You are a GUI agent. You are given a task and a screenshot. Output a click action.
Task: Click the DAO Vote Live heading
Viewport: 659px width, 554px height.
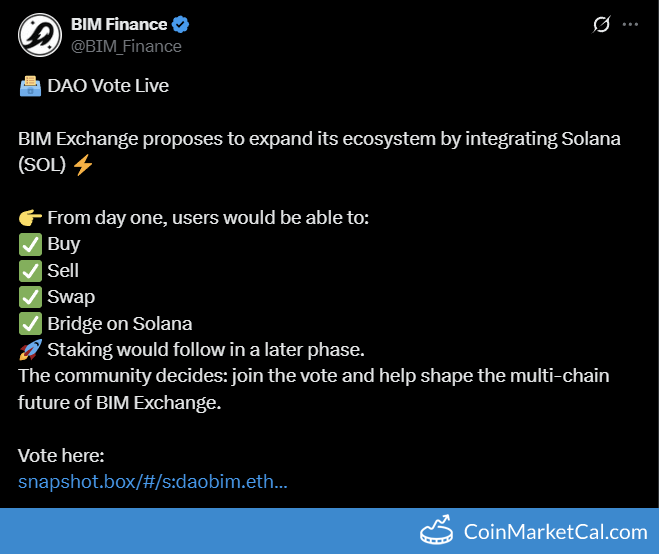coord(108,86)
